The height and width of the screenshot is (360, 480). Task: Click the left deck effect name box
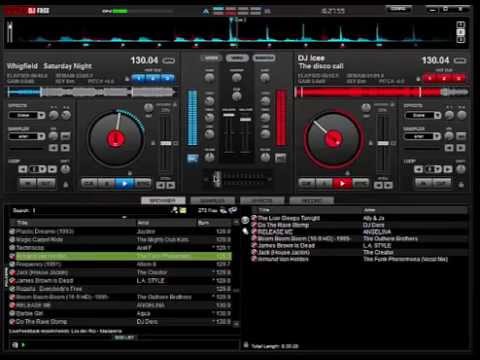23,115
